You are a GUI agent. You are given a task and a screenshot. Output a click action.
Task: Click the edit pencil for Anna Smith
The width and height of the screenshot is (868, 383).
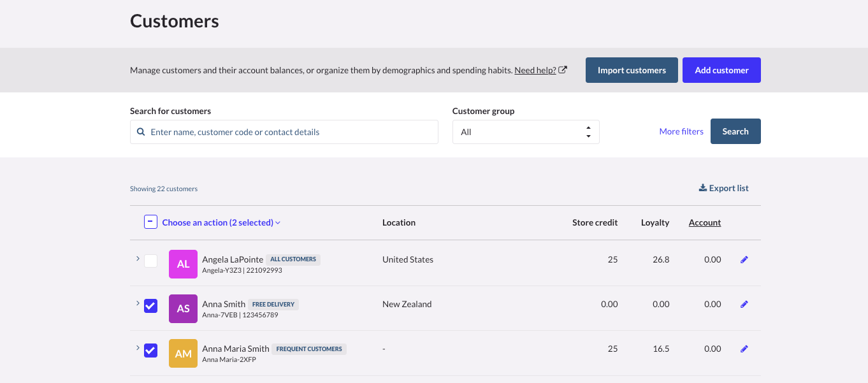coord(744,305)
